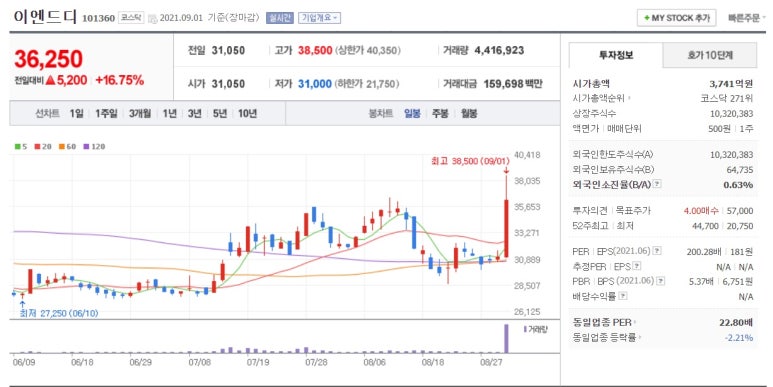Open help icon next to 배당수익률
Viewport: 773px width, 387px height.
(623, 296)
